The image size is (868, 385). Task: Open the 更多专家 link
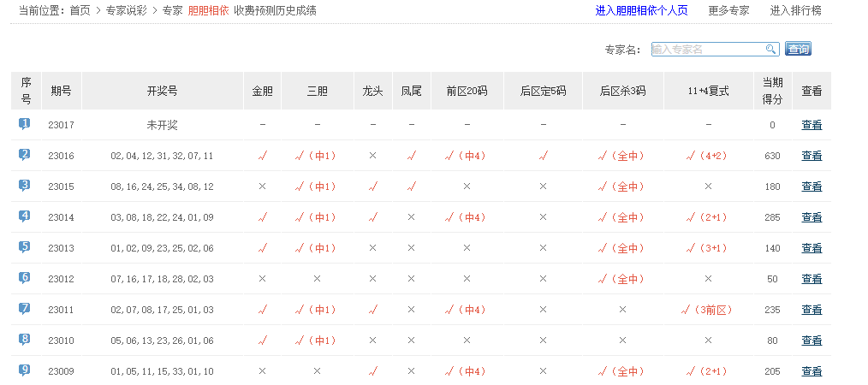(728, 11)
